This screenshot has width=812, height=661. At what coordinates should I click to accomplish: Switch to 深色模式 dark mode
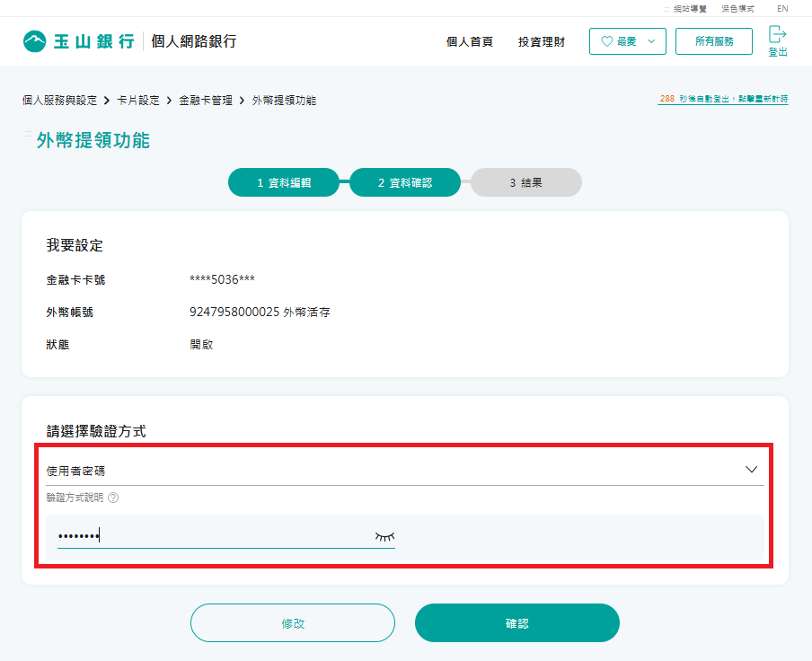pos(738,9)
